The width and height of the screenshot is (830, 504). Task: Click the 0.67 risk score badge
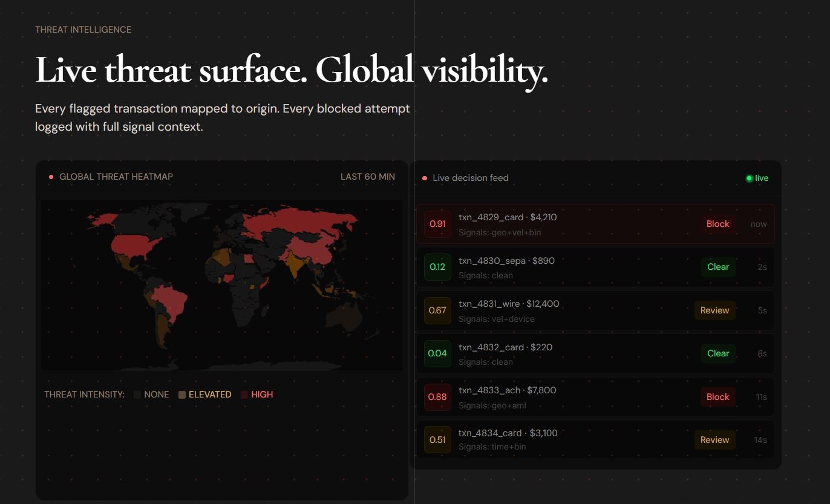(437, 310)
